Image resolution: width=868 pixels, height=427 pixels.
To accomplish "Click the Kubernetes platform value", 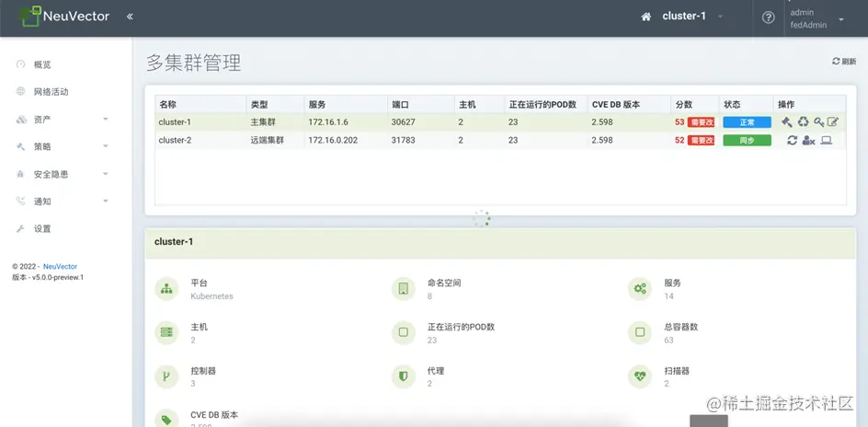I will (212, 296).
